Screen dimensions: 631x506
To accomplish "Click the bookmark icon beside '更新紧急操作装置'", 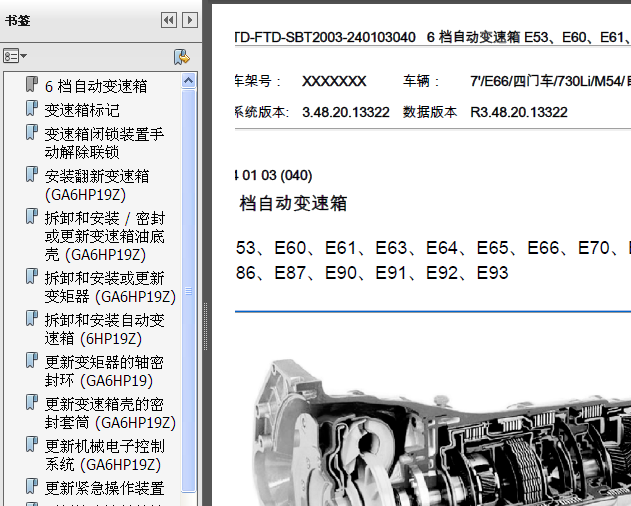I will 32,486.
